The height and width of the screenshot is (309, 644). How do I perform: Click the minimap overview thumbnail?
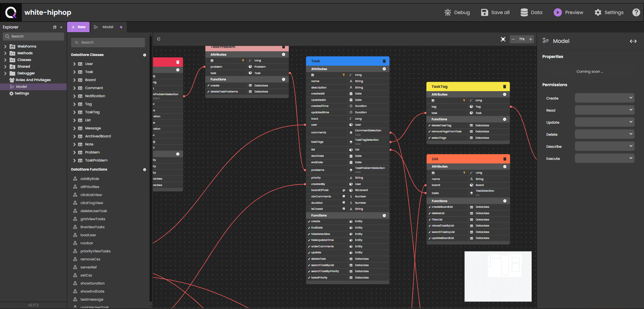[498, 276]
